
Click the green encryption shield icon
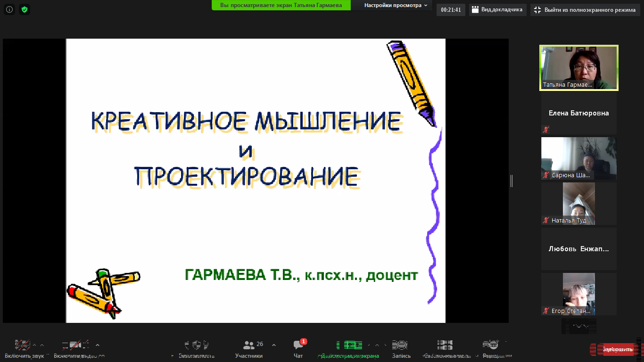coord(25,9)
